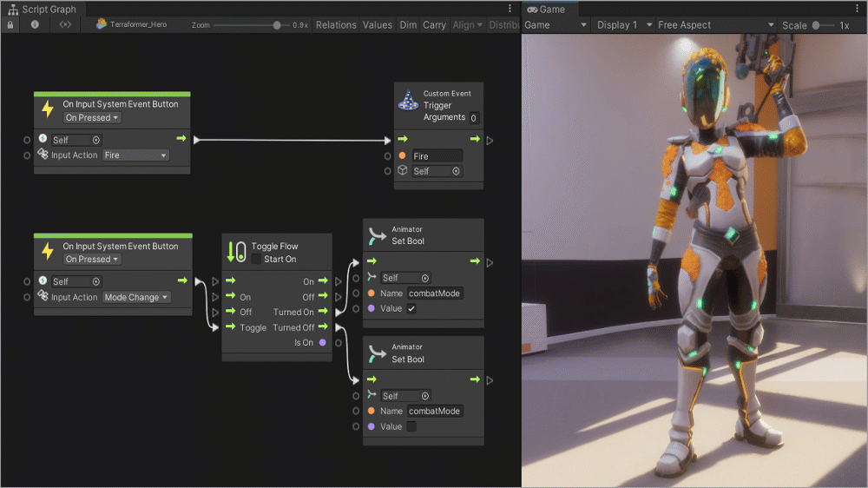Check Value on the lower Set Bool node

click(411, 426)
